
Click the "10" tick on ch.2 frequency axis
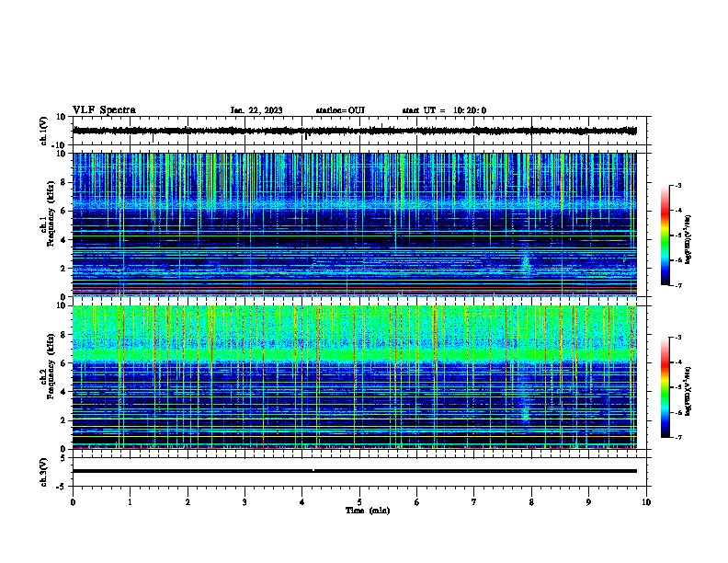(62, 305)
